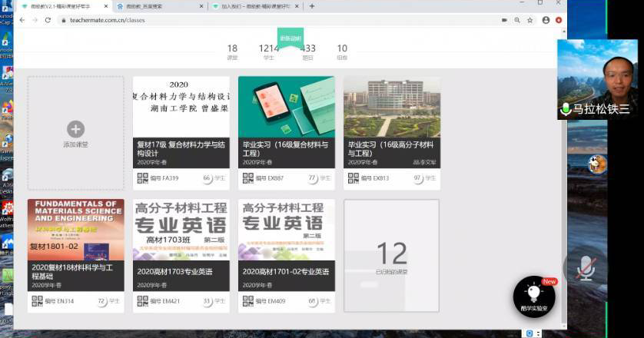Open the archived classes tile showing 12
Screen dimensions: 644x338
pos(391,256)
